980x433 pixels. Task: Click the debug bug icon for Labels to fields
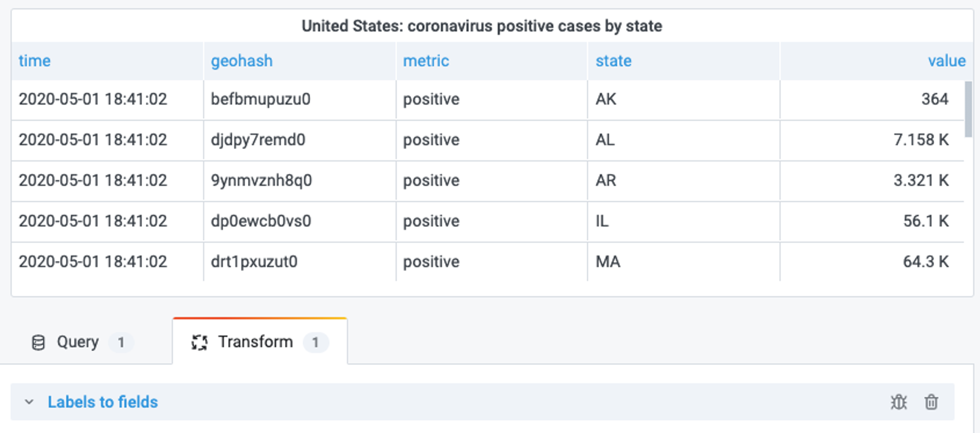pos(899,402)
